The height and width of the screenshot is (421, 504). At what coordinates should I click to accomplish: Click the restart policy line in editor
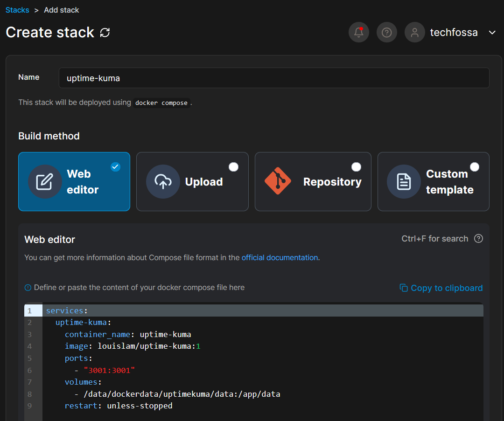(x=119, y=406)
